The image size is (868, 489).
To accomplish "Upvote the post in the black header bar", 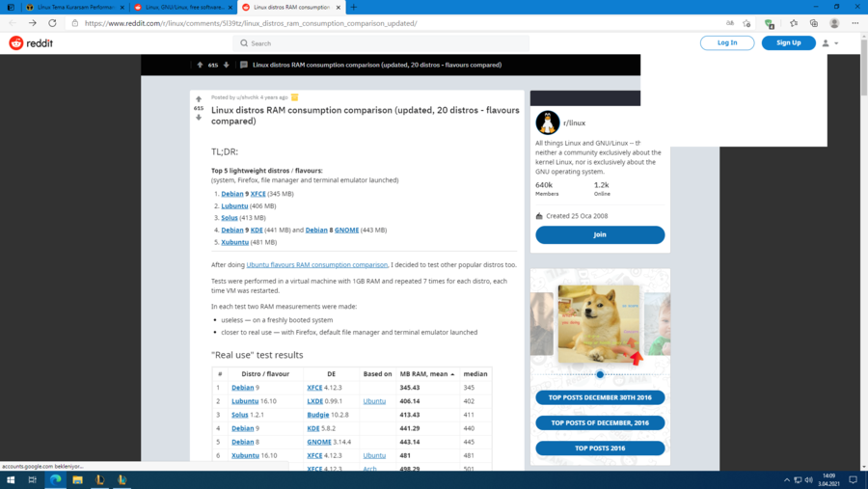I will pyautogui.click(x=200, y=65).
